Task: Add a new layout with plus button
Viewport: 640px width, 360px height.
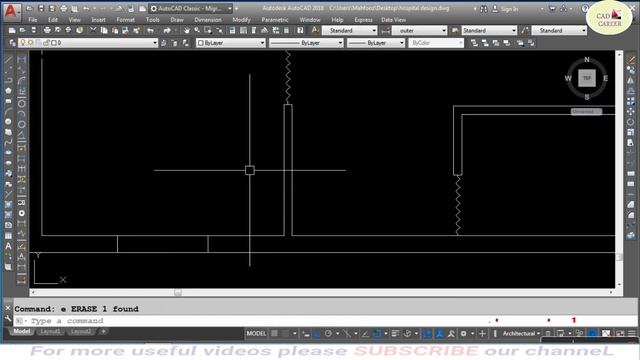Action: coord(103,331)
